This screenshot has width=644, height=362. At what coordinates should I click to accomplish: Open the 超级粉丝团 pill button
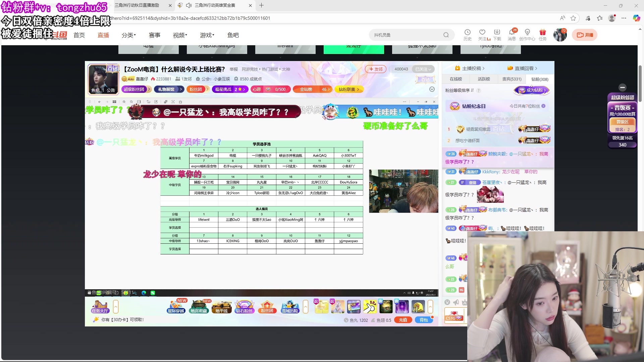[x=136, y=89]
